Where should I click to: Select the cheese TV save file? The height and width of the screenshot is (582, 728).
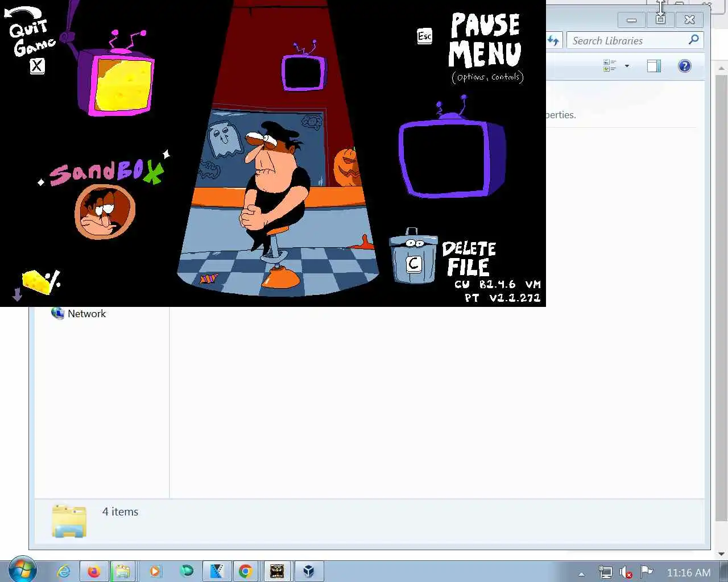(x=116, y=81)
